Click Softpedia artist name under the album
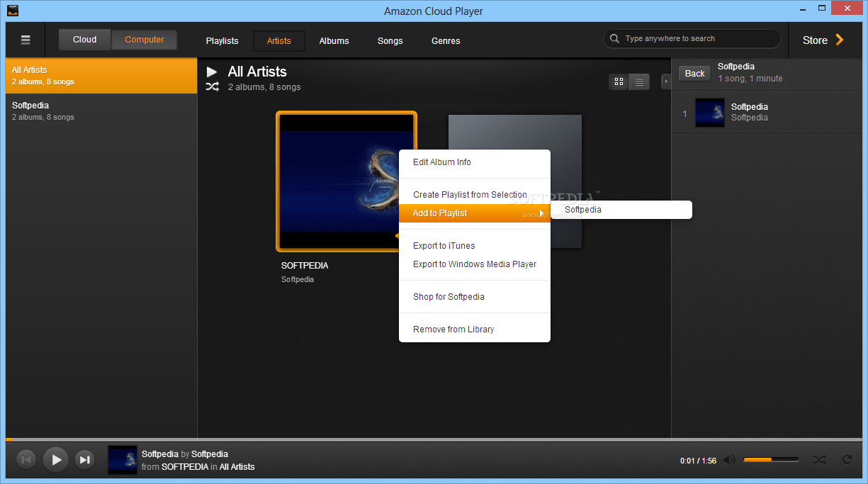This screenshot has width=868, height=484. [x=298, y=280]
